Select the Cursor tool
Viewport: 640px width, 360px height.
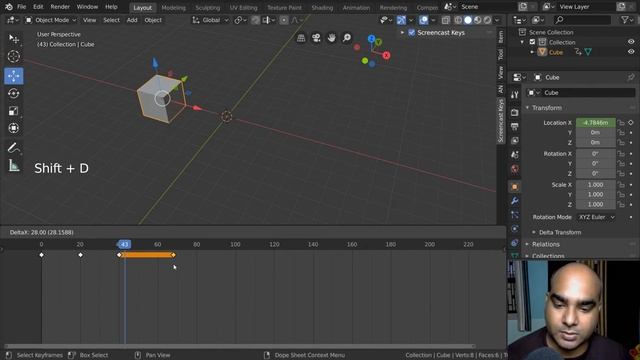tap(13, 56)
